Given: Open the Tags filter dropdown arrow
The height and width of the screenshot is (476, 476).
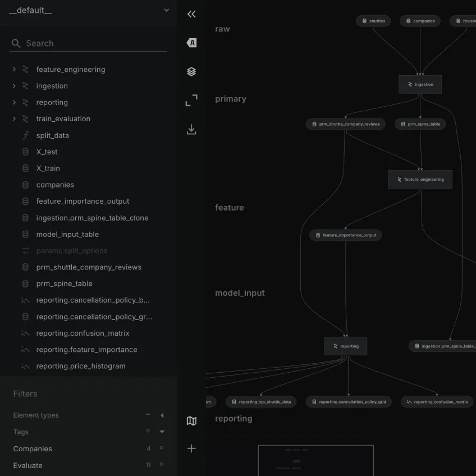Looking at the screenshot, I should [x=162, y=432].
